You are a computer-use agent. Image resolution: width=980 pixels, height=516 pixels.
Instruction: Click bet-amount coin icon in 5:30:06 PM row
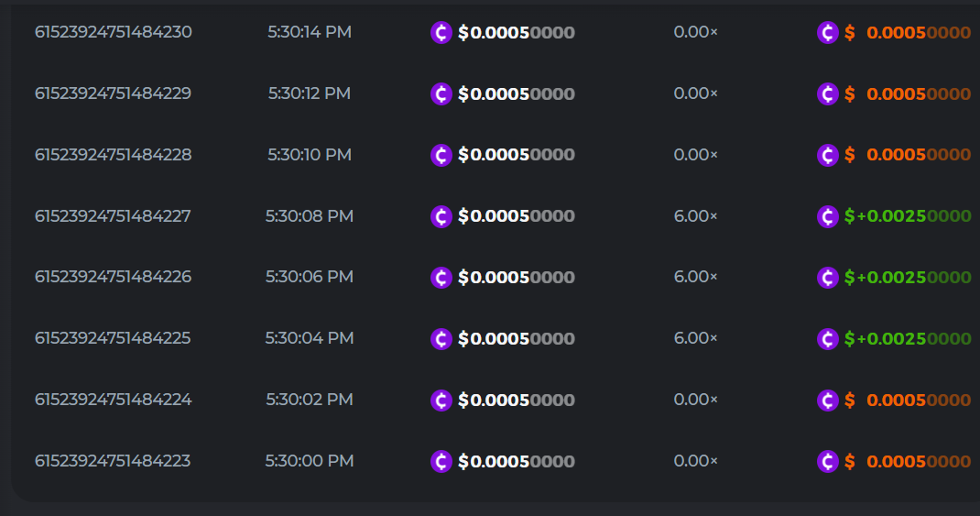(x=441, y=278)
